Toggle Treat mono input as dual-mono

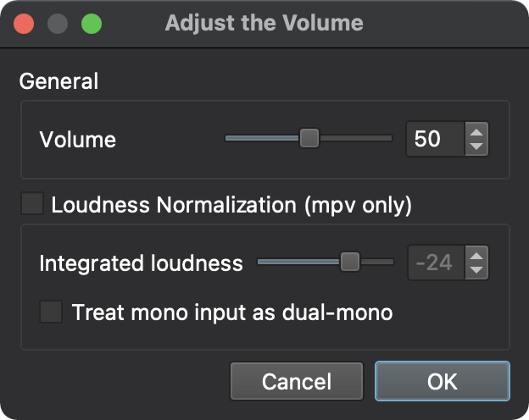tap(51, 312)
